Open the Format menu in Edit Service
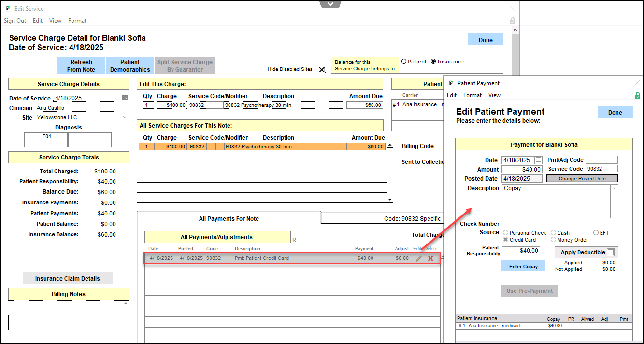Viewport: 644px width, 344px height. click(x=77, y=21)
